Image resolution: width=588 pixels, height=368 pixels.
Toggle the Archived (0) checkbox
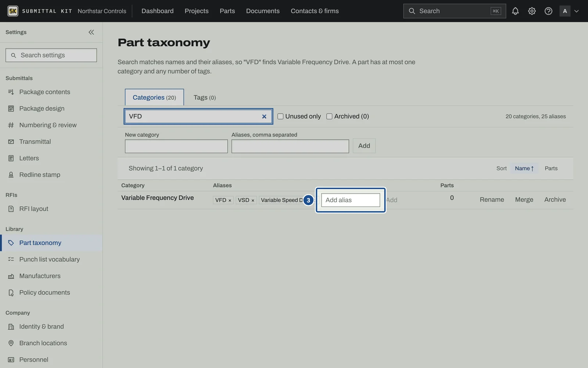point(329,116)
